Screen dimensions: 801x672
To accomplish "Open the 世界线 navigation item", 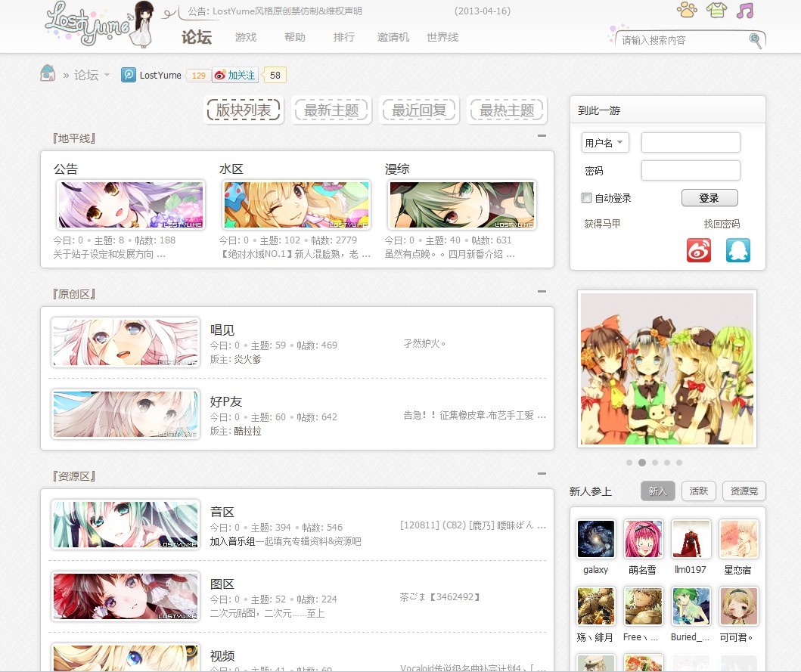I will 442,37.
